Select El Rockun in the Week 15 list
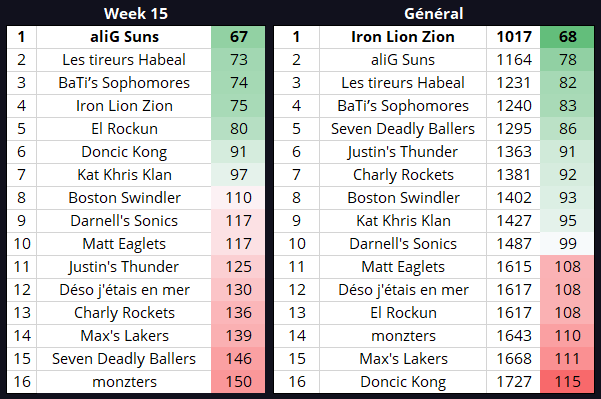601x399 pixels. [x=124, y=129]
